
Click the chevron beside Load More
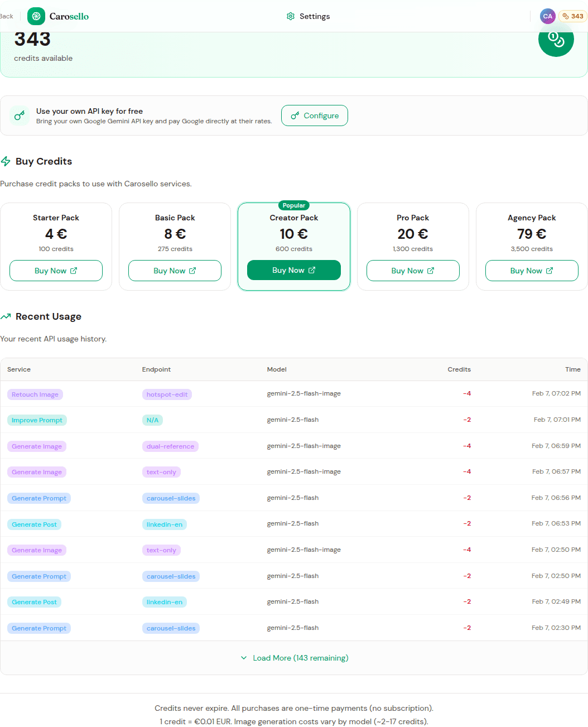tap(244, 658)
